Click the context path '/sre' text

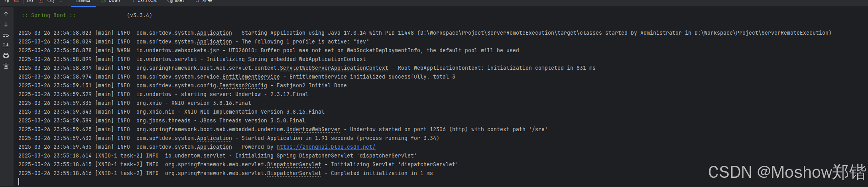[538, 130]
